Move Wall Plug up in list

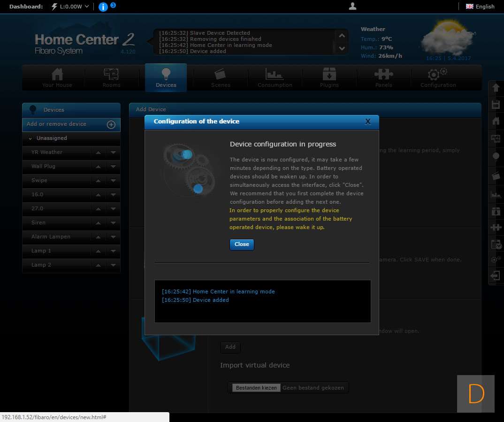click(99, 167)
